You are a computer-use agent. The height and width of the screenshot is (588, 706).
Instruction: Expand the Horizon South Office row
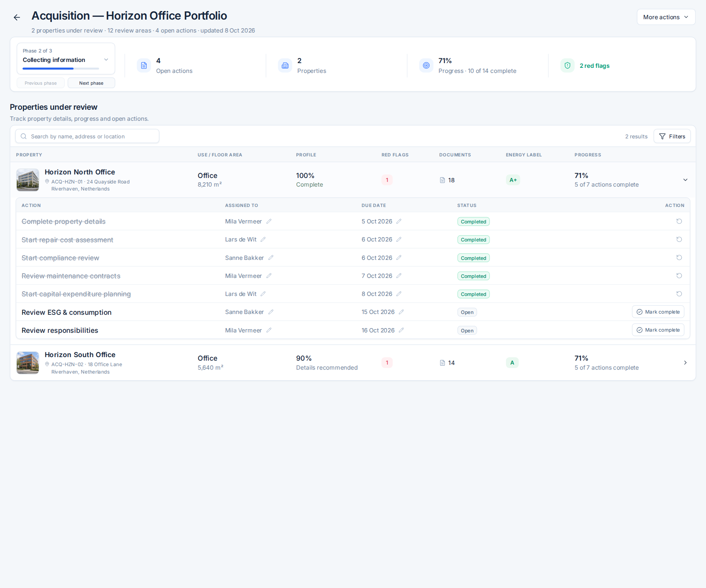point(685,363)
